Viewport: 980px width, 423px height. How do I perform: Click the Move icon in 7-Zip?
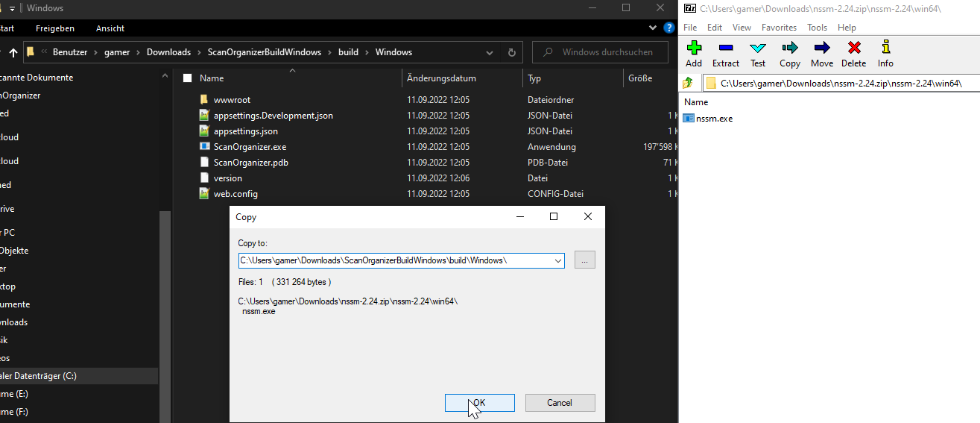[822, 48]
